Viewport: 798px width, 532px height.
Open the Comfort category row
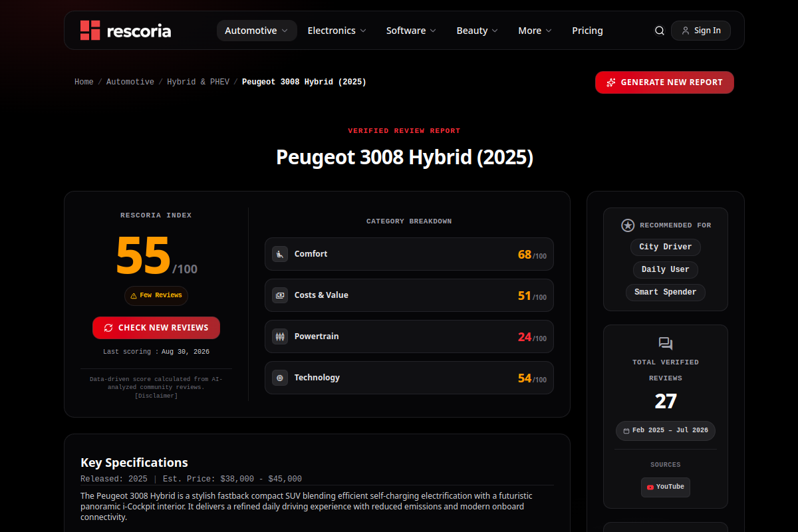click(x=409, y=254)
